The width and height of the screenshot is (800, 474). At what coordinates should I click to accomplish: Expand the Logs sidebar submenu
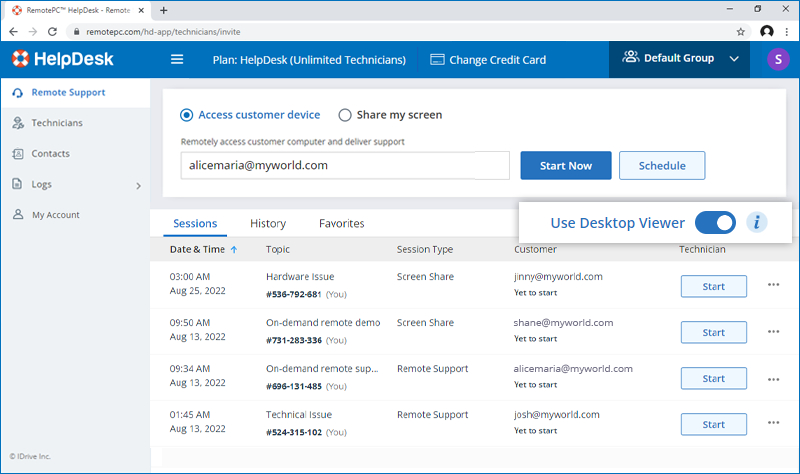coord(138,185)
